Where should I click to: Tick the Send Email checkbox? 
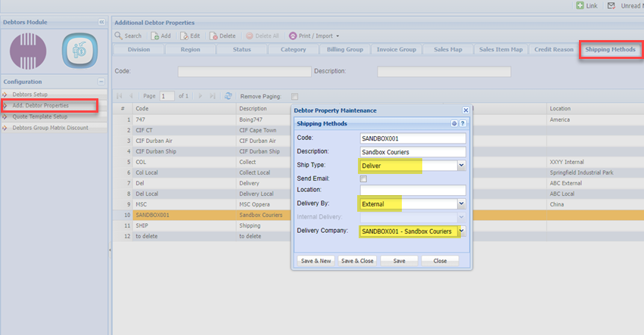[x=364, y=178]
